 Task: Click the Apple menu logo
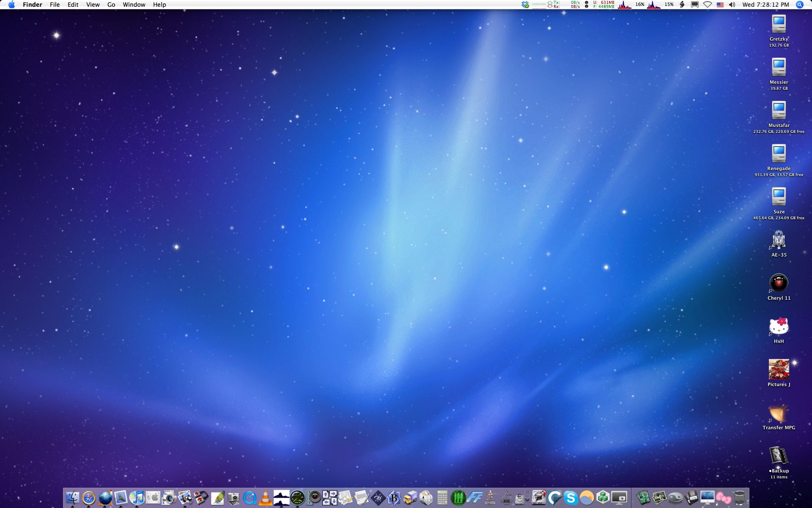pyautogui.click(x=11, y=5)
